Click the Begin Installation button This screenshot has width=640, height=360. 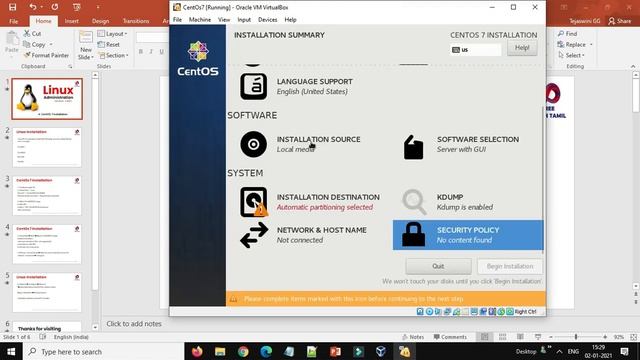[x=510, y=266]
